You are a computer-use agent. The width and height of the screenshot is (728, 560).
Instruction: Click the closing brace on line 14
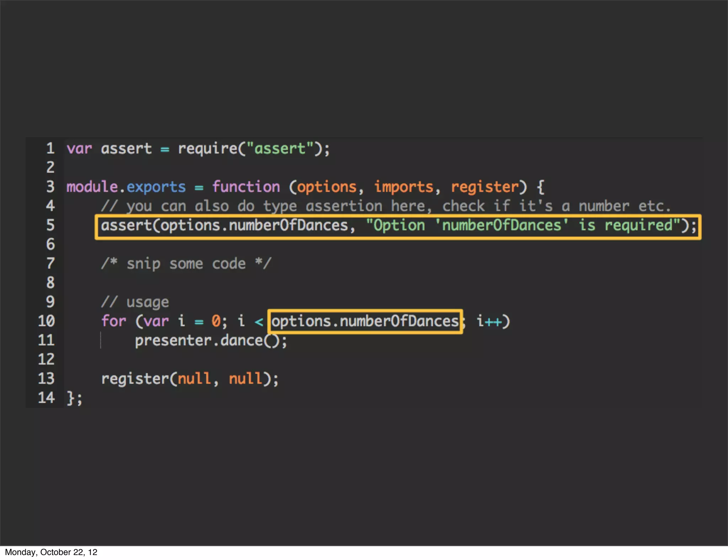[70, 398]
